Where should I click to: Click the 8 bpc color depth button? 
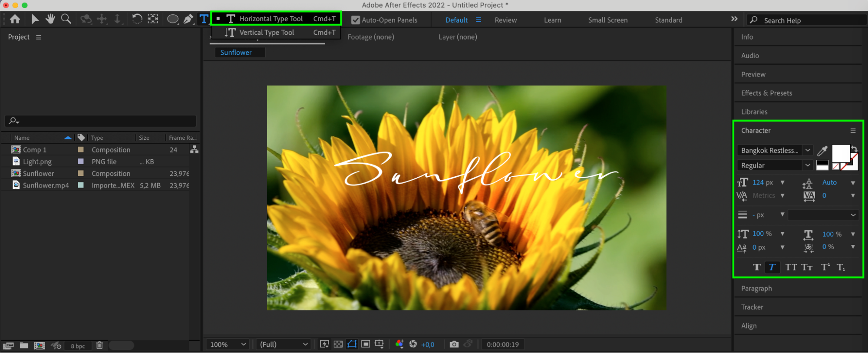[x=78, y=346]
